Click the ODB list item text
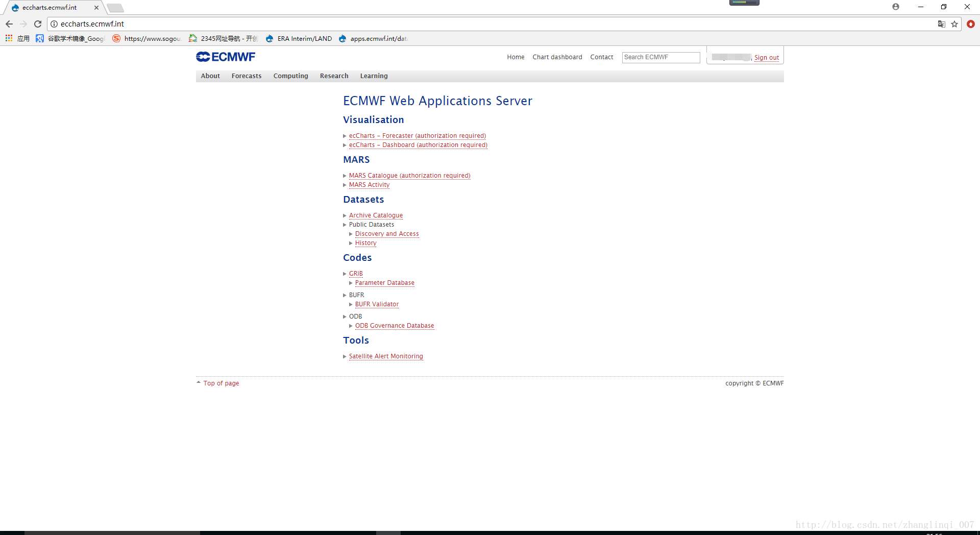This screenshot has width=980, height=535. point(355,317)
